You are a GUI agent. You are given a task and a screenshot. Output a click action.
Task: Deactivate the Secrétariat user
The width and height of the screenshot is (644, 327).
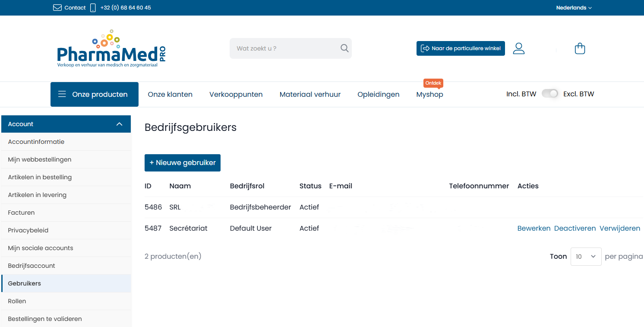pyautogui.click(x=575, y=228)
